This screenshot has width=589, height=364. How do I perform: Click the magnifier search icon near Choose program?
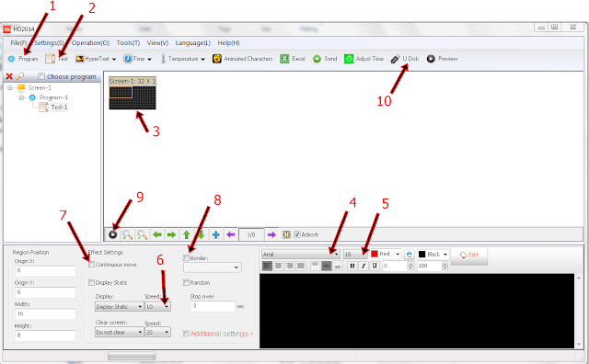pos(20,76)
